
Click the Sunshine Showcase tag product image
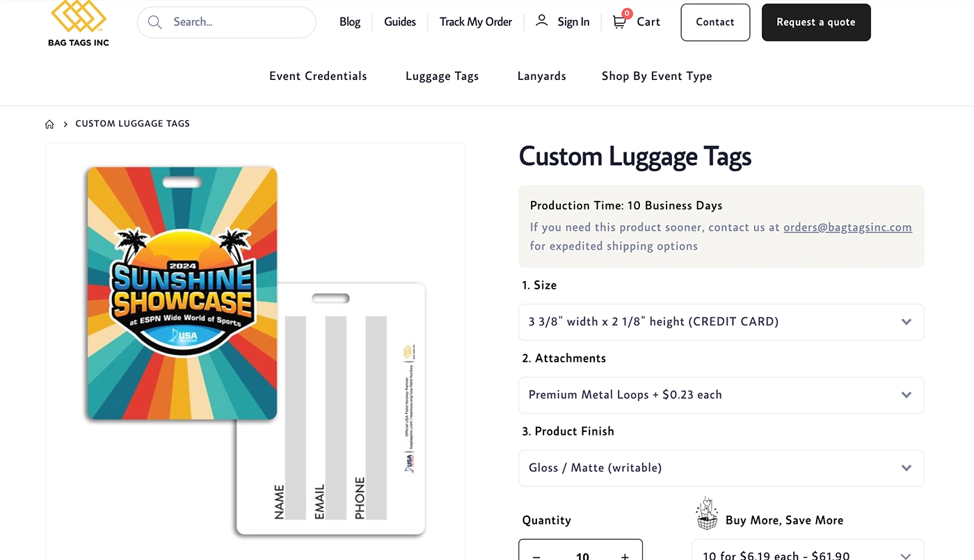point(182,294)
